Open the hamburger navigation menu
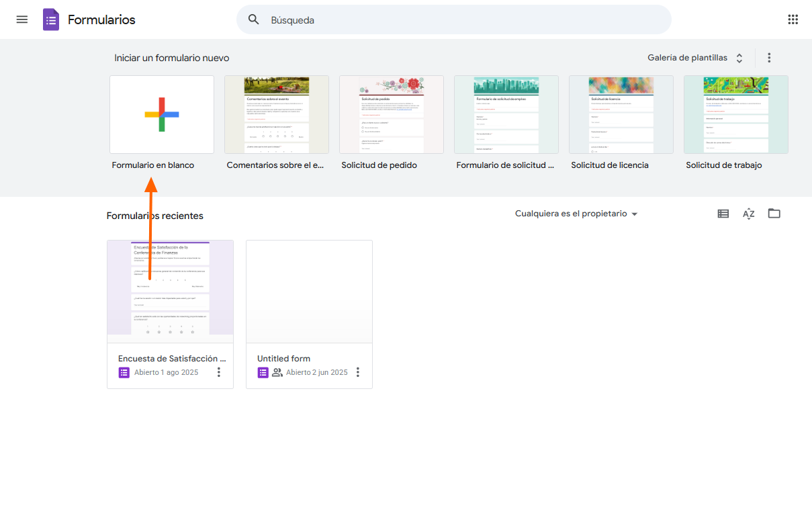The width and height of the screenshot is (812, 516). [x=21, y=19]
